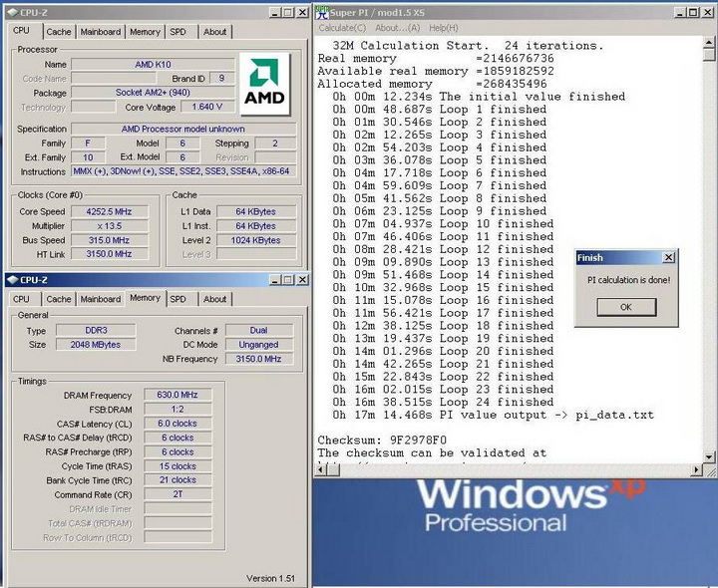This screenshot has height=588, width=718.
Task: Open the Cache tab in top CPU-Z window
Action: tap(59, 32)
